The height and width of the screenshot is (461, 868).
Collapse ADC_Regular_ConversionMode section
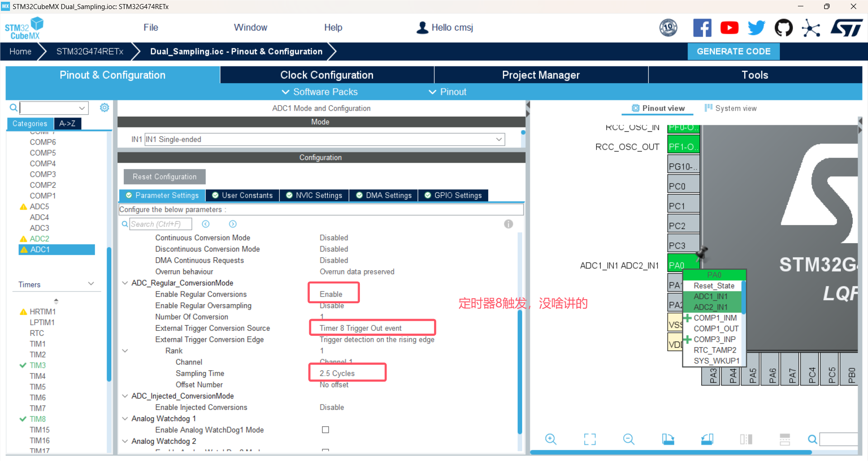click(125, 283)
